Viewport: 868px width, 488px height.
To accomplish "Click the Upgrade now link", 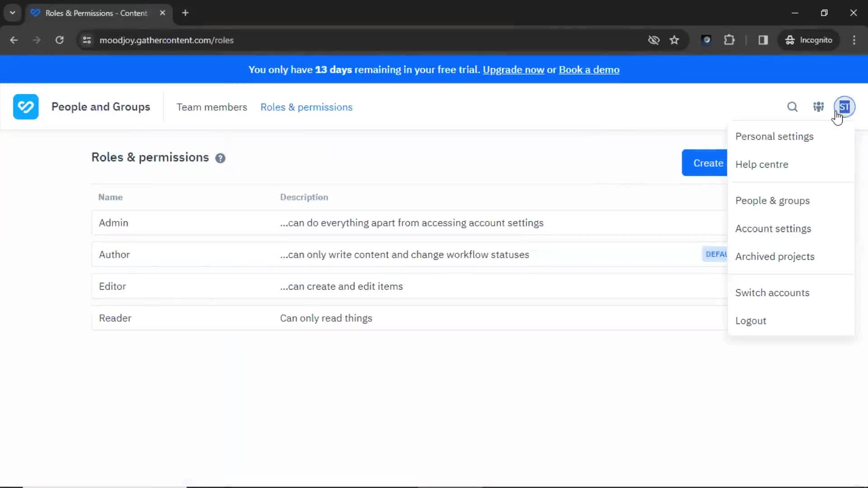I will point(513,70).
